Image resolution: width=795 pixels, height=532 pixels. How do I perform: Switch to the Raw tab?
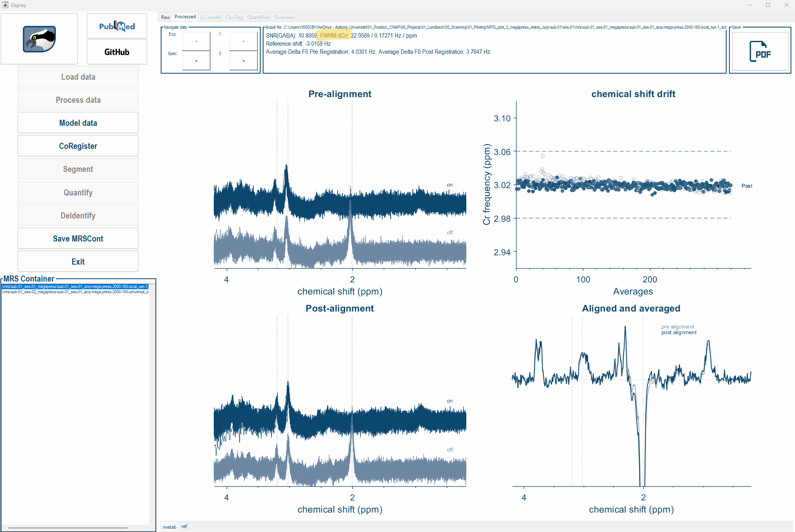[x=166, y=17]
